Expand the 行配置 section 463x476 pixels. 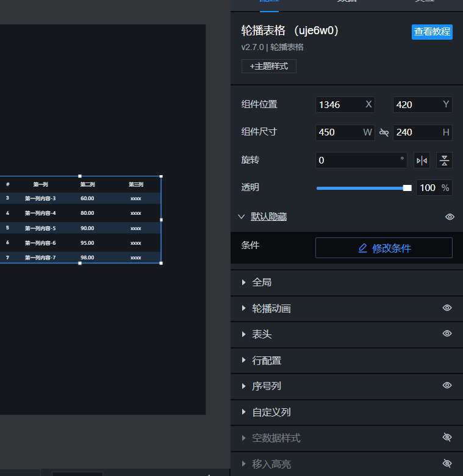[x=243, y=360]
